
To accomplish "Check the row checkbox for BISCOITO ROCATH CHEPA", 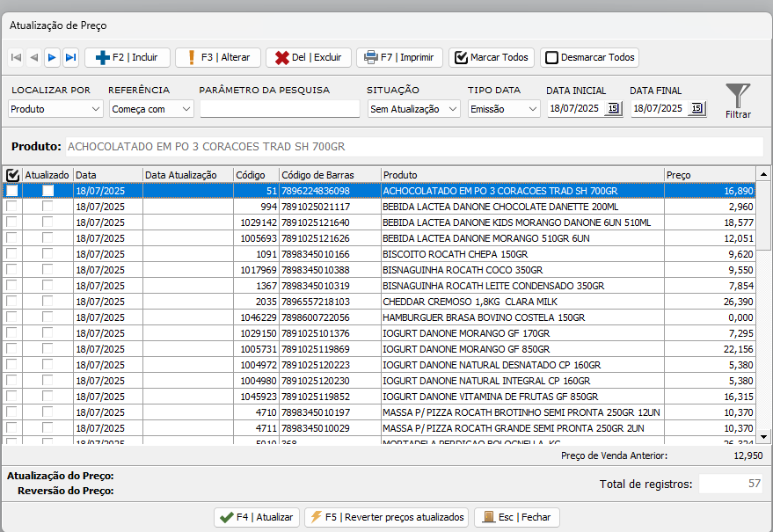I will 12,254.
